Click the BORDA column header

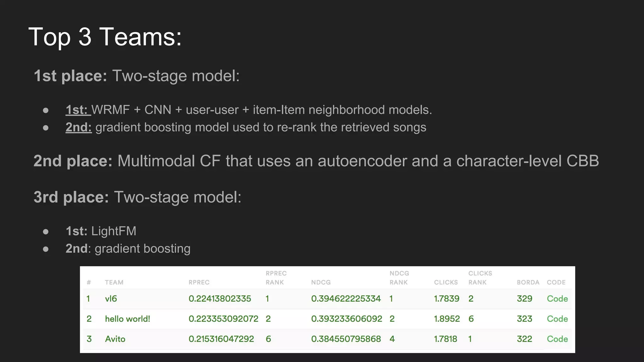click(x=528, y=282)
